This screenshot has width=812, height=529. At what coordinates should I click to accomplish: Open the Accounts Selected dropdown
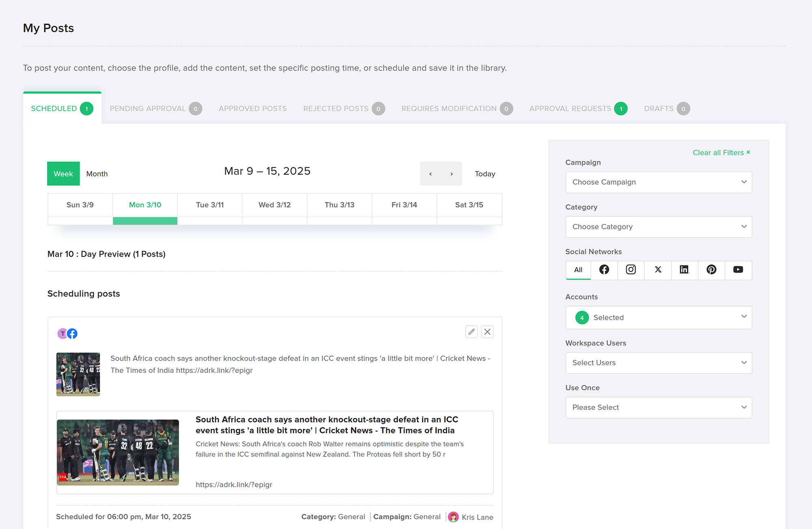pyautogui.click(x=658, y=318)
